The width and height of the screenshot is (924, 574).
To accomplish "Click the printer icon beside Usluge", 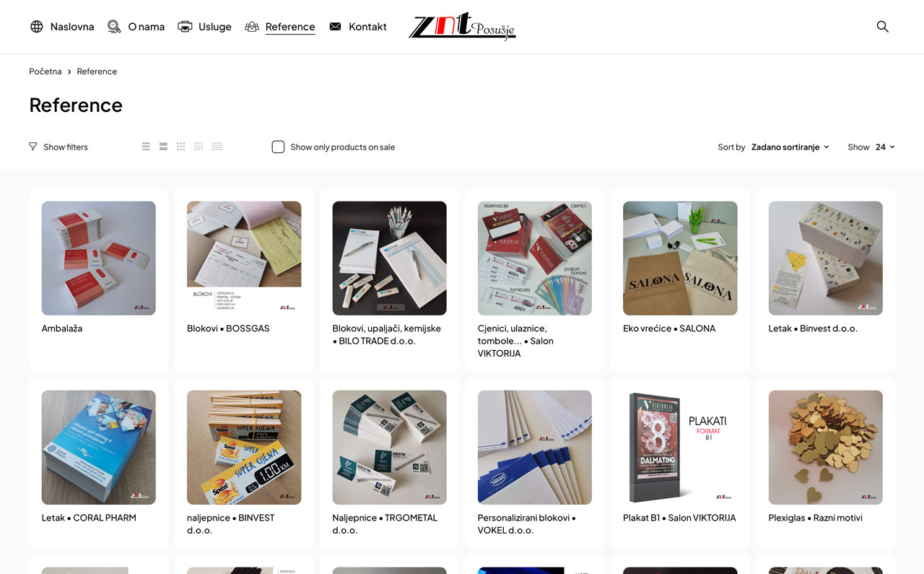I will (185, 27).
